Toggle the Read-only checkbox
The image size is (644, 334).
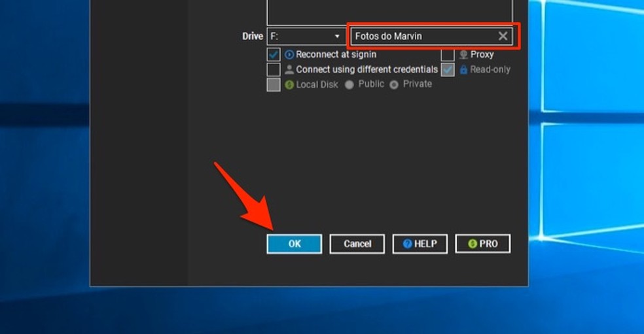pyautogui.click(x=448, y=70)
